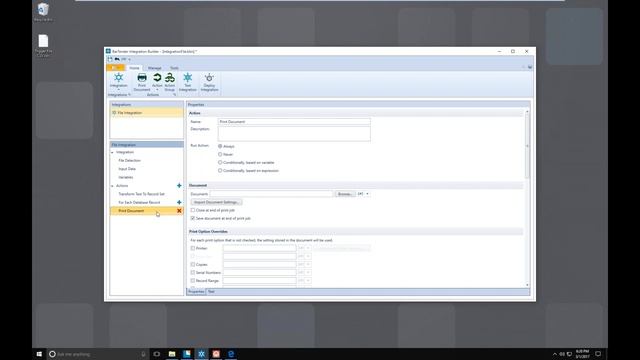Open the Integration ribbon button dropdown arrow
The width and height of the screenshot is (640, 360).
coord(118,90)
